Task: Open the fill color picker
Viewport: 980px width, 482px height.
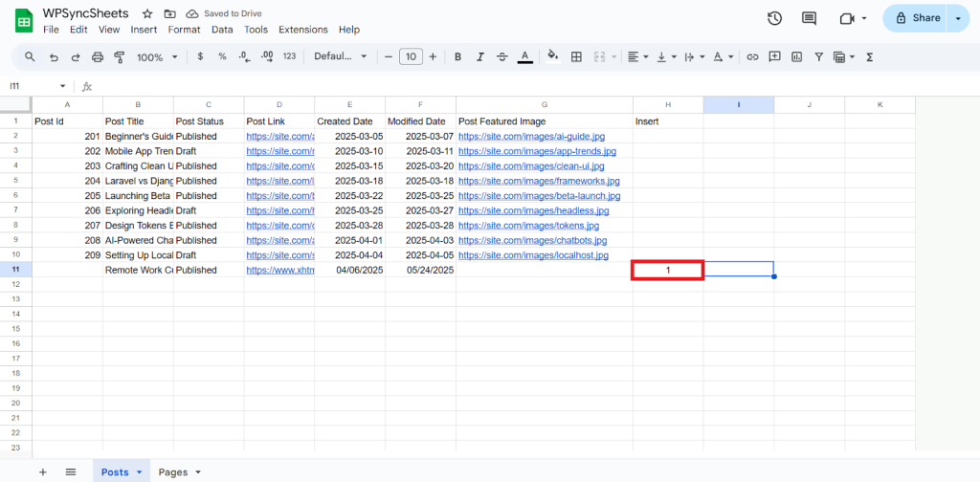Action: [553, 56]
